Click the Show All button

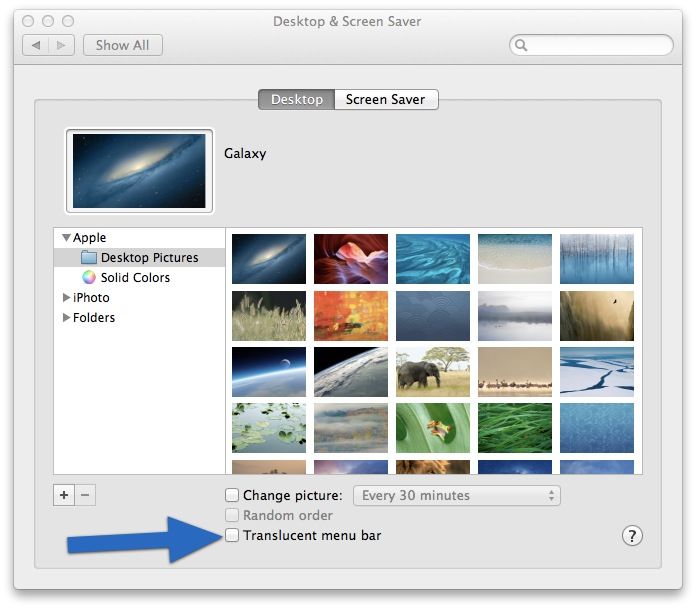click(122, 46)
